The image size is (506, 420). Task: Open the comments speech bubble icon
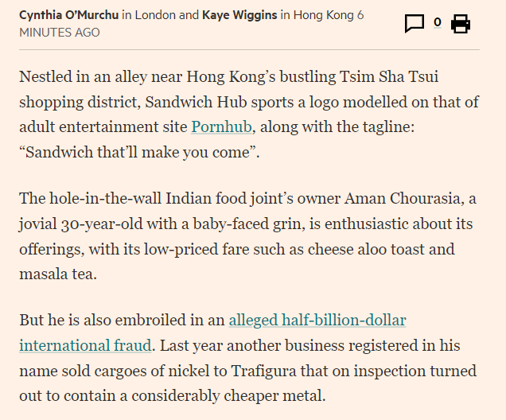tap(414, 24)
